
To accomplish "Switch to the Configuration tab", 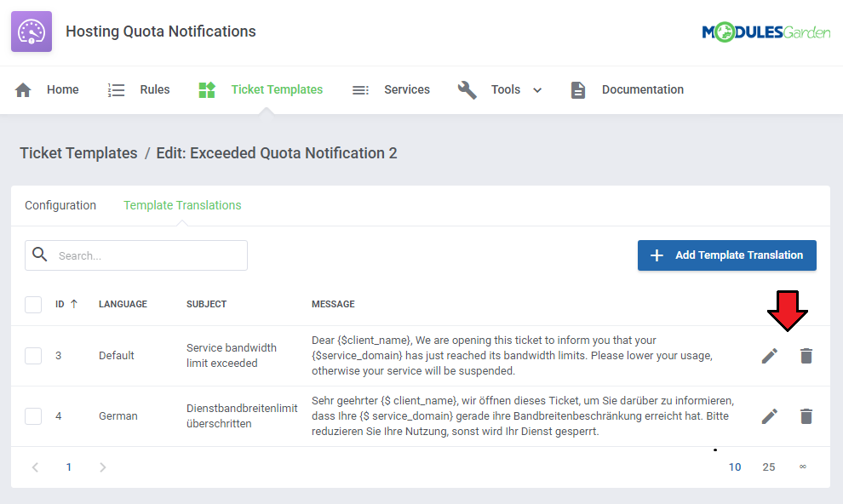I will pos(60,205).
